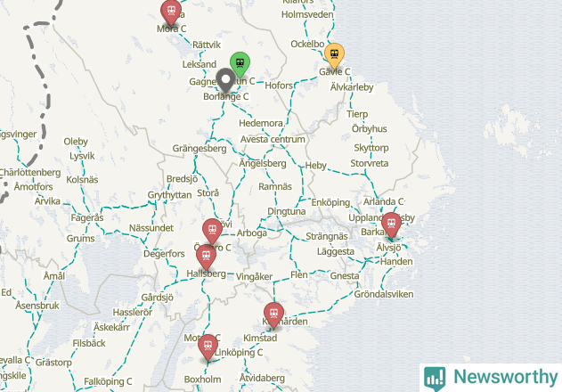Screen dimensions: 562x392
Task: Select the Tierp station label
Action: coord(357,114)
